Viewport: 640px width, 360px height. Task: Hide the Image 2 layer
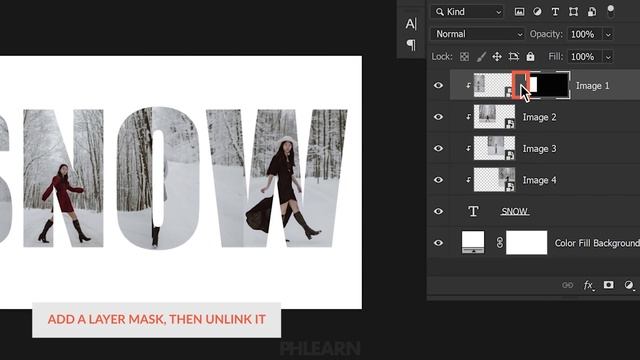tap(438, 117)
